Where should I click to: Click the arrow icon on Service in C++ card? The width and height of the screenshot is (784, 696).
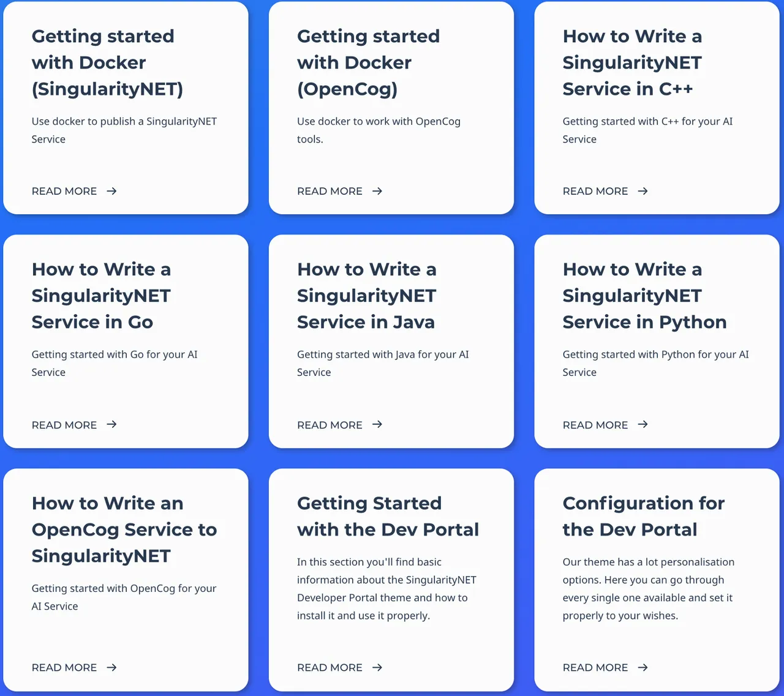(x=643, y=191)
